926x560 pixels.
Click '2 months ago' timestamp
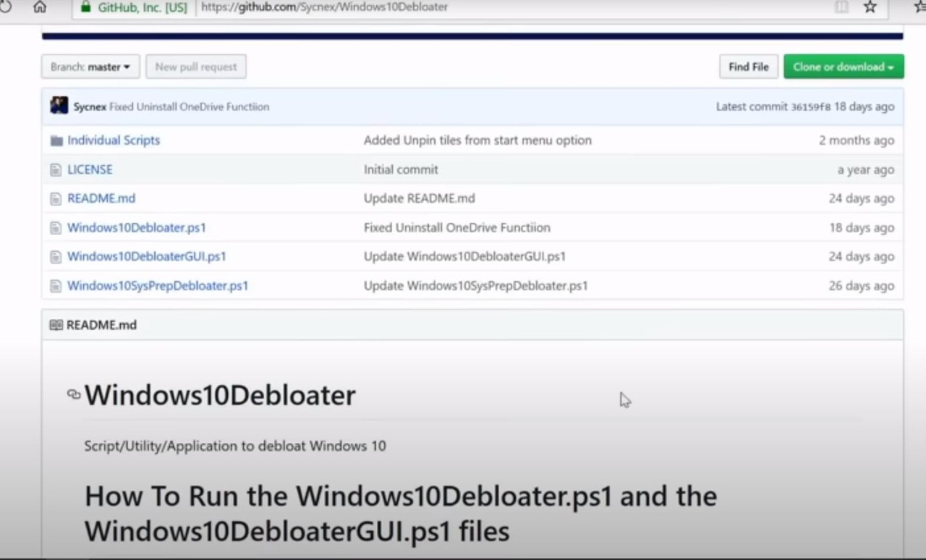(x=857, y=140)
